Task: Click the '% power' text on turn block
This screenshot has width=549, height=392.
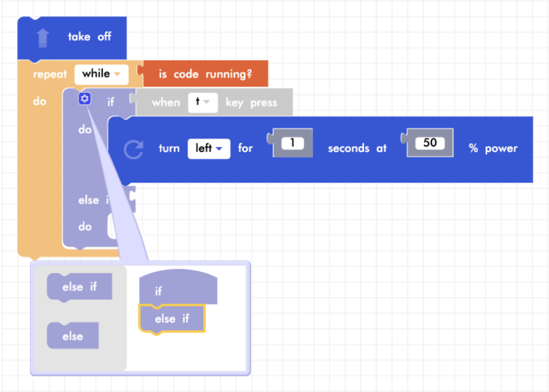Action: 493,149
